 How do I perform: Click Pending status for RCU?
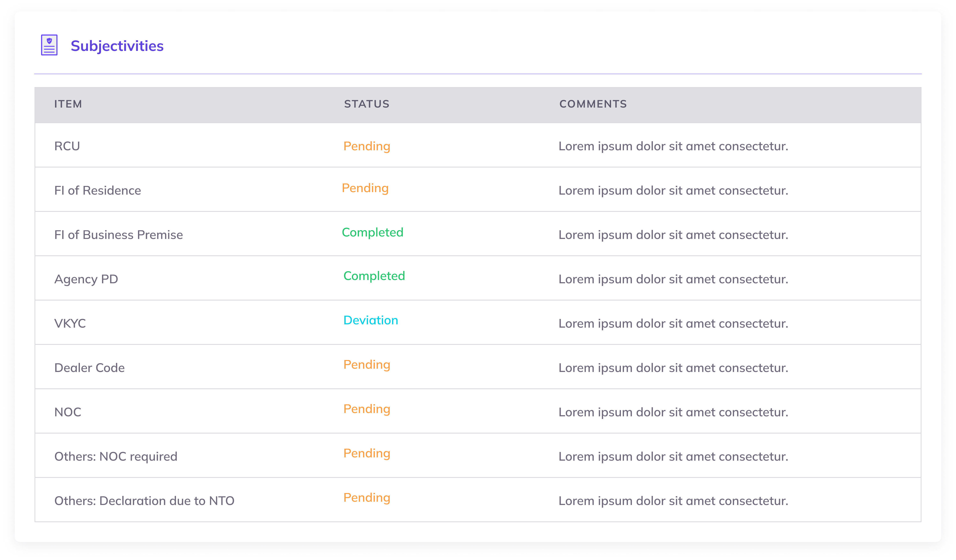point(367,146)
